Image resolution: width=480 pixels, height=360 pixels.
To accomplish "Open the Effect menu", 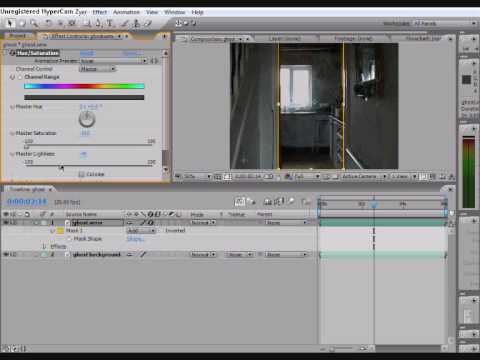I will click(x=99, y=12).
